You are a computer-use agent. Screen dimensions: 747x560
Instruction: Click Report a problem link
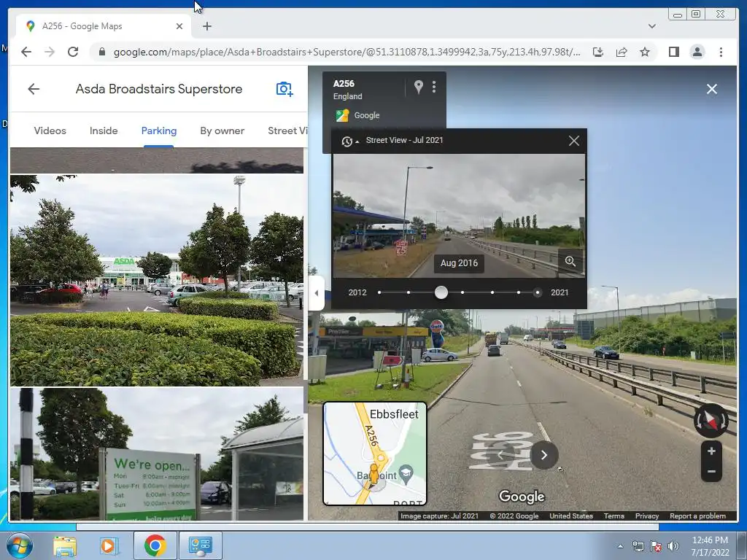point(697,516)
